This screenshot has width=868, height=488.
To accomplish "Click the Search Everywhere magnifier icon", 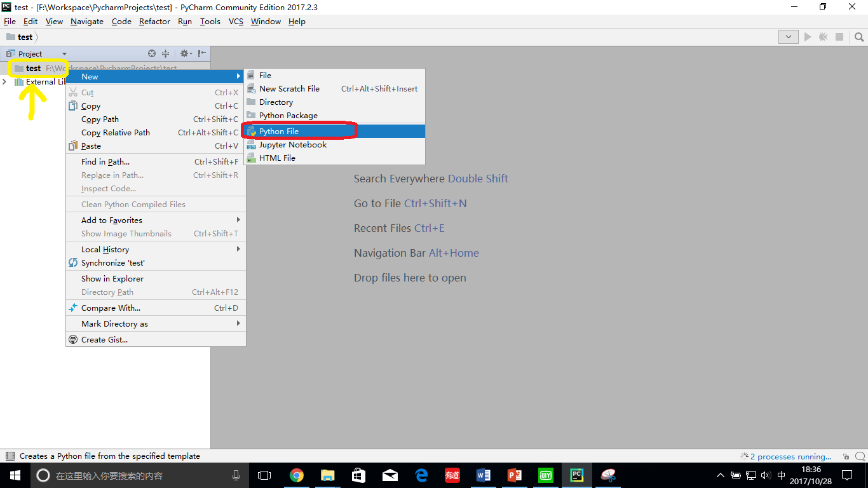I will (x=859, y=37).
